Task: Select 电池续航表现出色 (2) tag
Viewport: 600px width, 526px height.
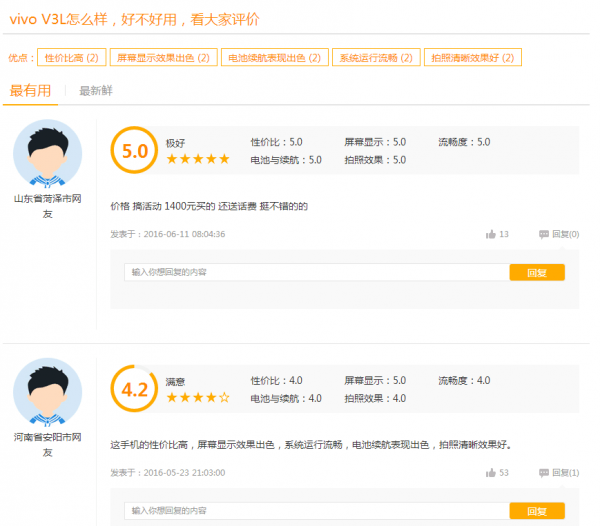Action: click(x=272, y=58)
